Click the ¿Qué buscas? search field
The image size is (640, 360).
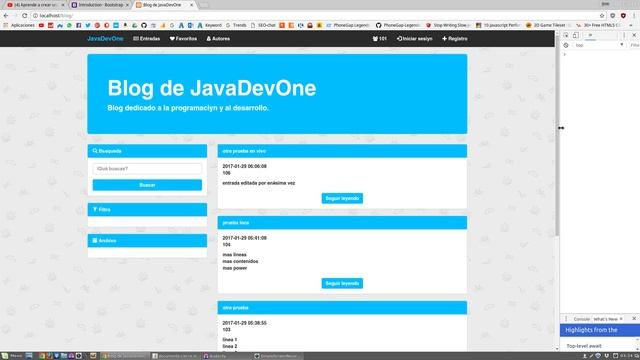(x=147, y=169)
